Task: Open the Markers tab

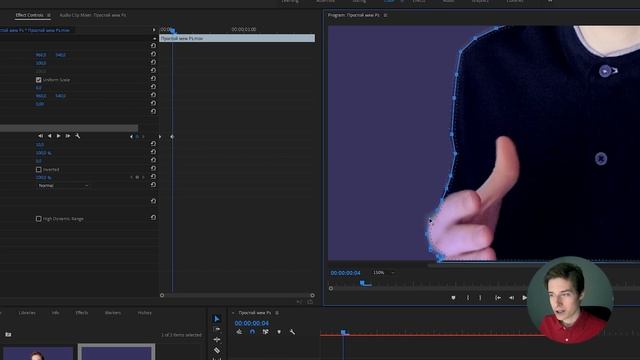Action: pos(113,313)
